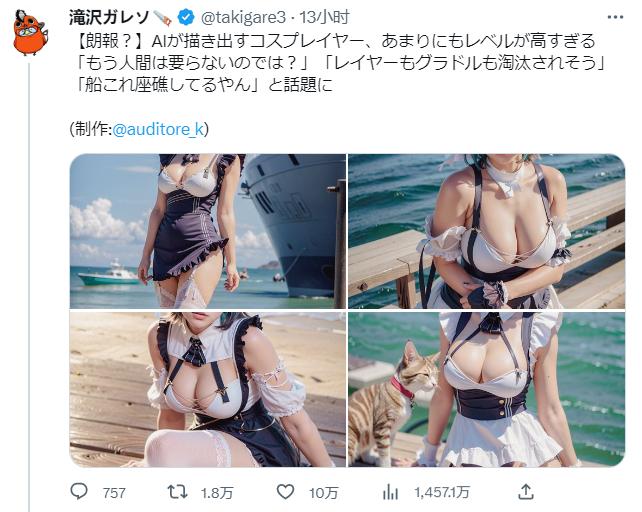
Task: Click the orange character profile avatar
Action: click(29, 32)
